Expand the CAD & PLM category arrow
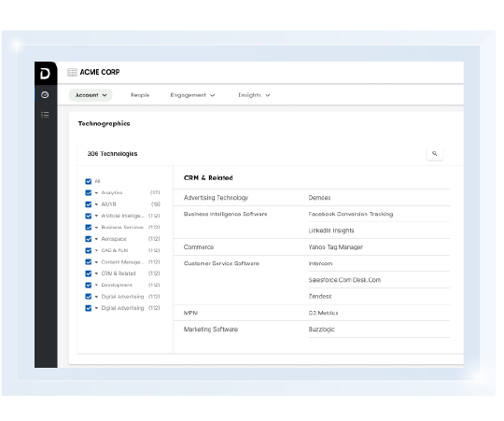The height and width of the screenshot is (421, 504). click(x=96, y=250)
